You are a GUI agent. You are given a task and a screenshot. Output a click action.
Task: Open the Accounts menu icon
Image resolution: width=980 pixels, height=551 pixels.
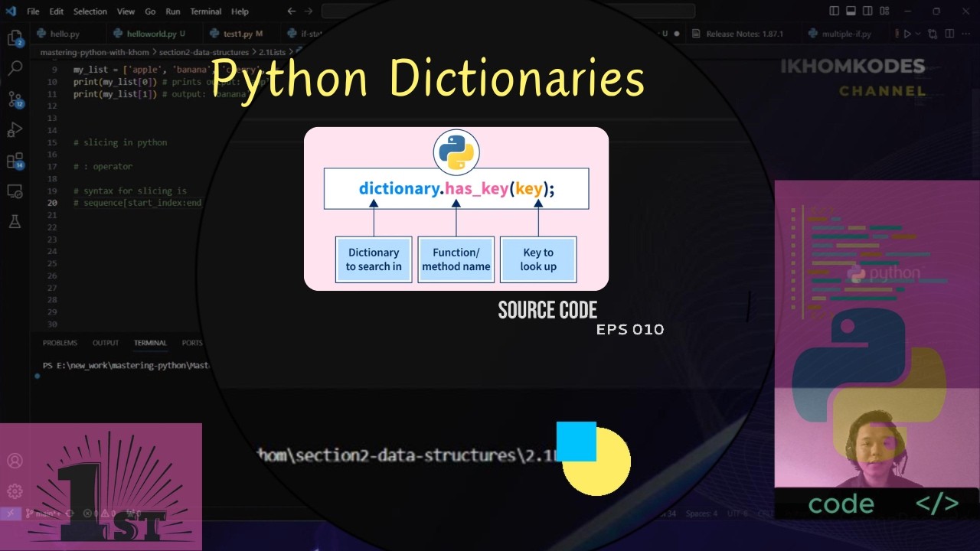[15, 461]
